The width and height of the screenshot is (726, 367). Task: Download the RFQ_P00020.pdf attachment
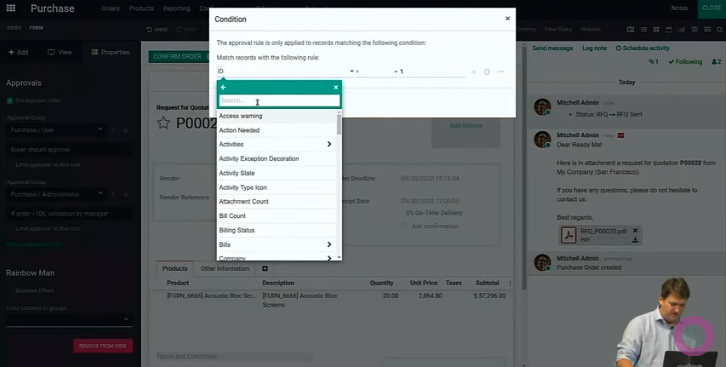tap(635, 240)
